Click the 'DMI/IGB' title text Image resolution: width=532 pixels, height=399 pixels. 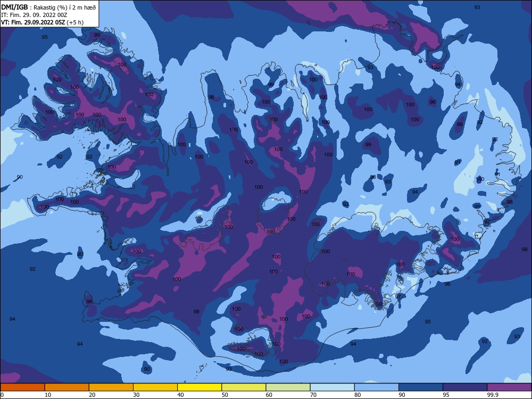(14, 7)
